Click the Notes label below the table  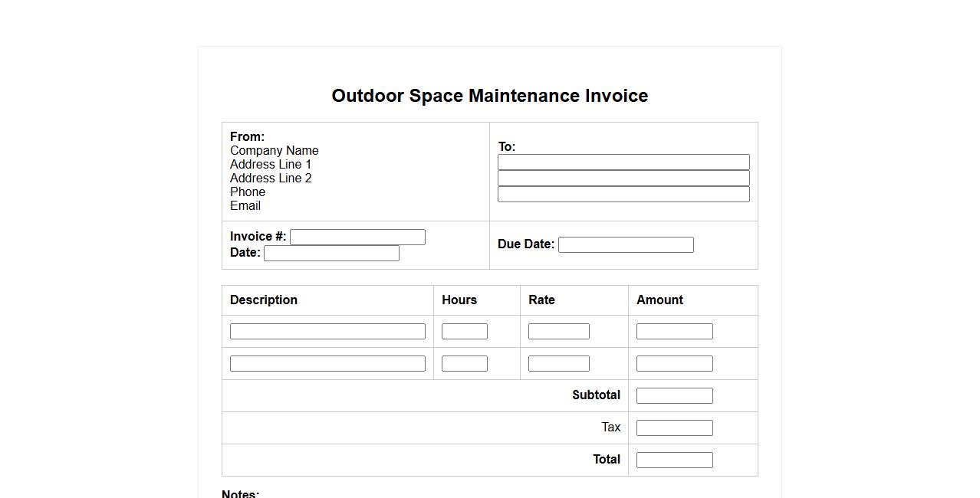[x=241, y=493]
